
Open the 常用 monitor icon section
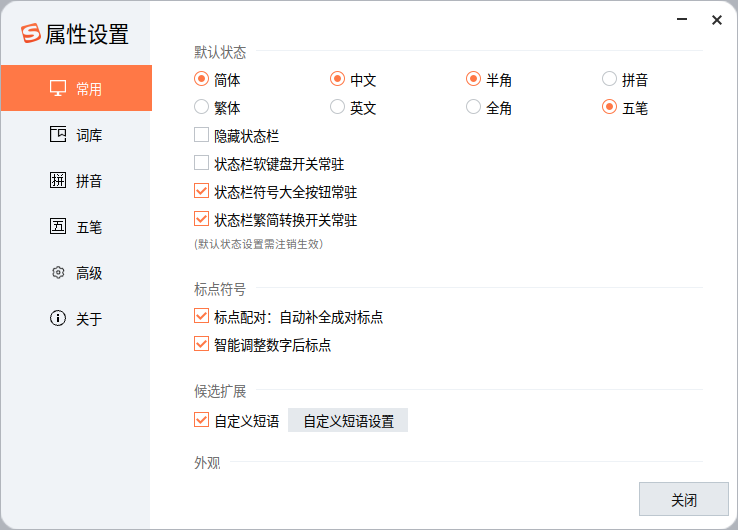[58, 88]
